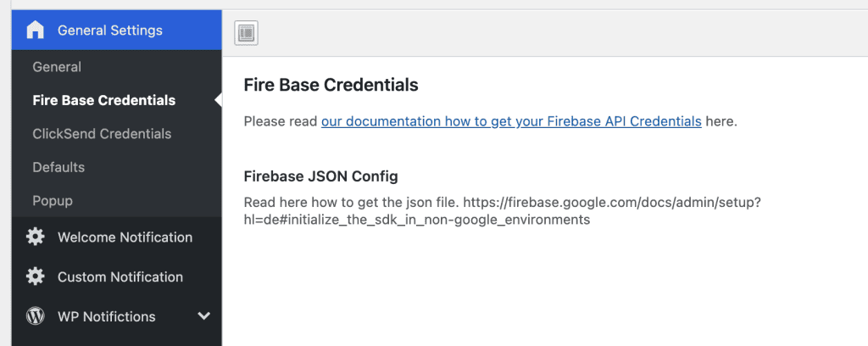Screen dimensions: 868x346
Task: Open the Welcome Notification section label
Action: pos(125,237)
